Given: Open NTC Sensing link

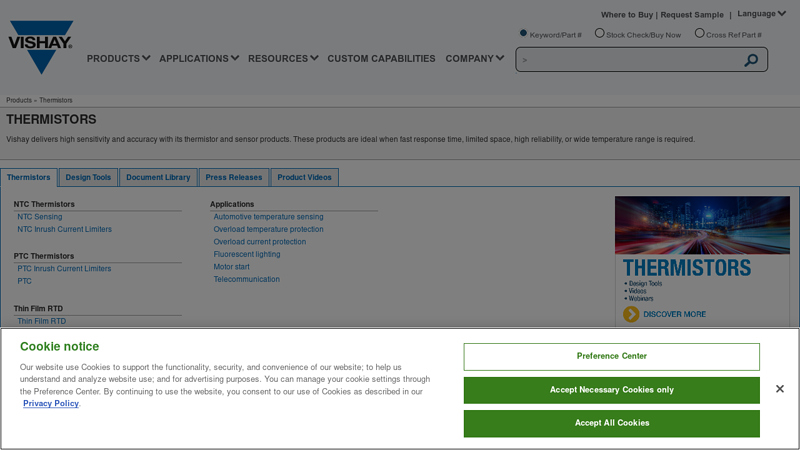Looking at the screenshot, I should [40, 217].
